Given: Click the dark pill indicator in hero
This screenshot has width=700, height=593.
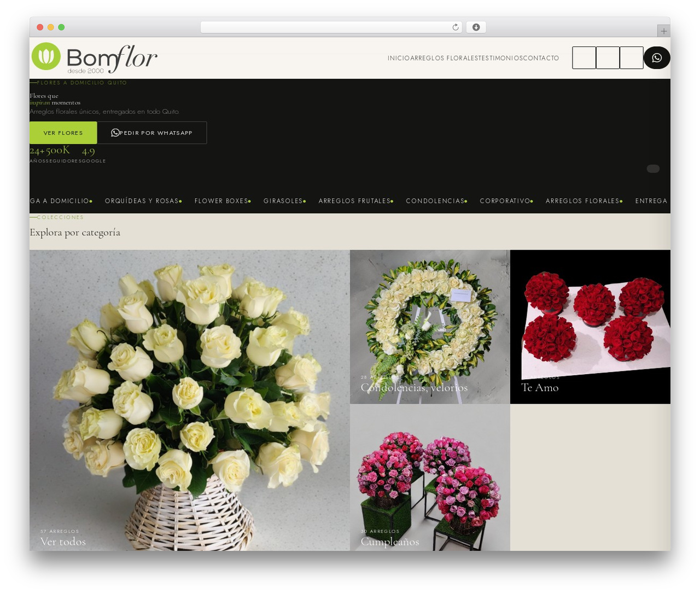Looking at the screenshot, I should (x=653, y=168).
